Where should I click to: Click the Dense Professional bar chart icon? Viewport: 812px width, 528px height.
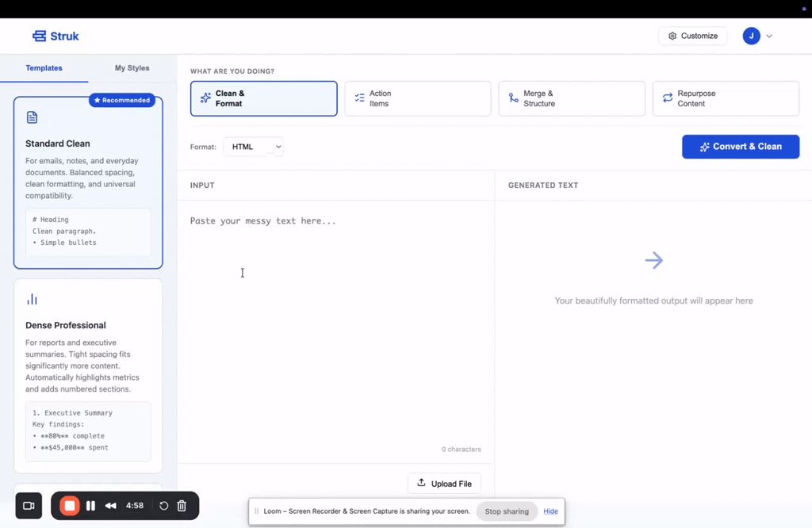[x=32, y=300]
